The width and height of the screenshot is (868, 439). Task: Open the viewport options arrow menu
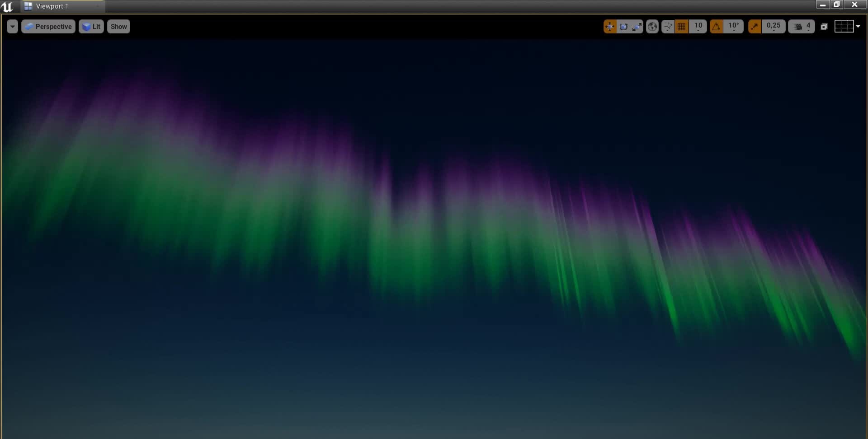pos(12,26)
